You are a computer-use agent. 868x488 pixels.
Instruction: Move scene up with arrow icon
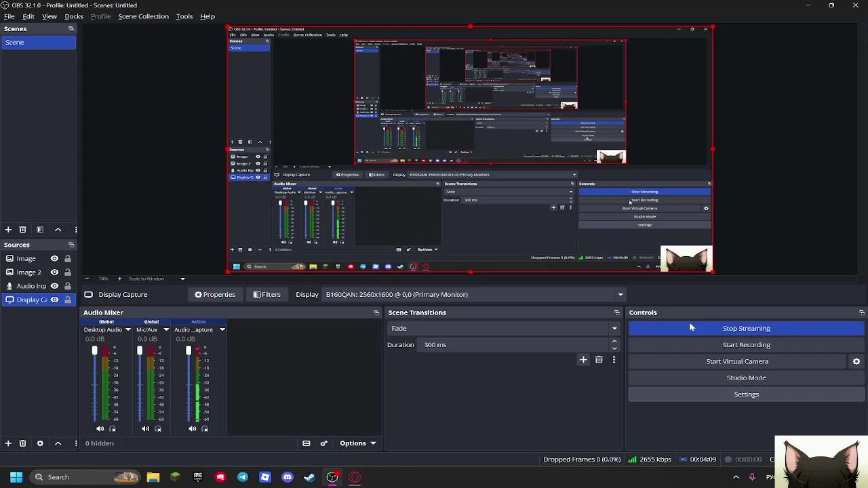(x=58, y=230)
